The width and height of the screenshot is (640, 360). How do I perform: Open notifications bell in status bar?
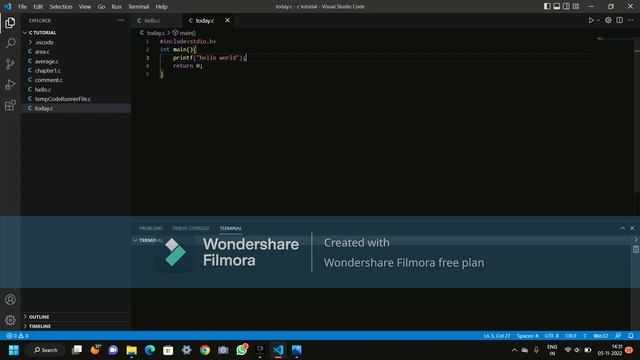(631, 336)
